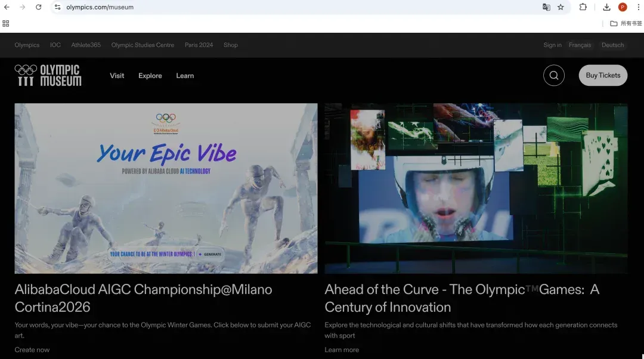Click the Olympic Museum logo
644x359 pixels.
pyautogui.click(x=48, y=76)
